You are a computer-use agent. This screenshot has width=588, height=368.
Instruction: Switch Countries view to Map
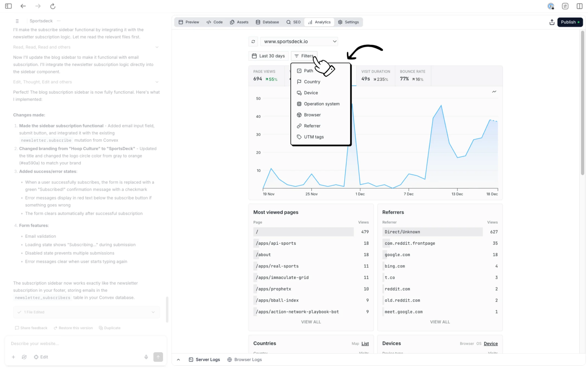coord(355,344)
